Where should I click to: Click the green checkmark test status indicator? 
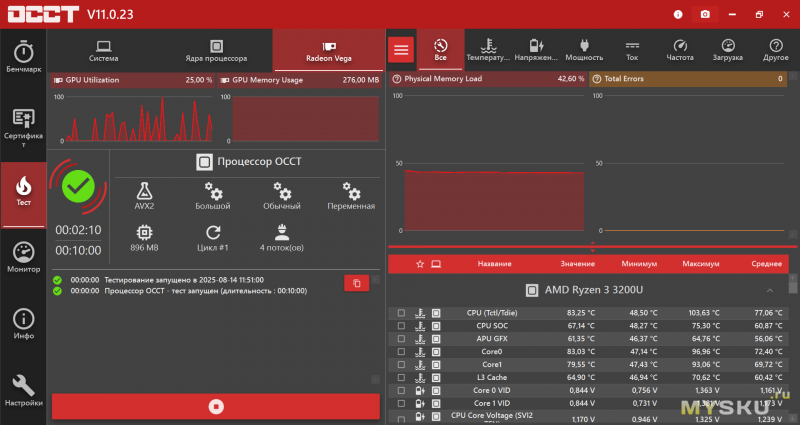point(78,187)
